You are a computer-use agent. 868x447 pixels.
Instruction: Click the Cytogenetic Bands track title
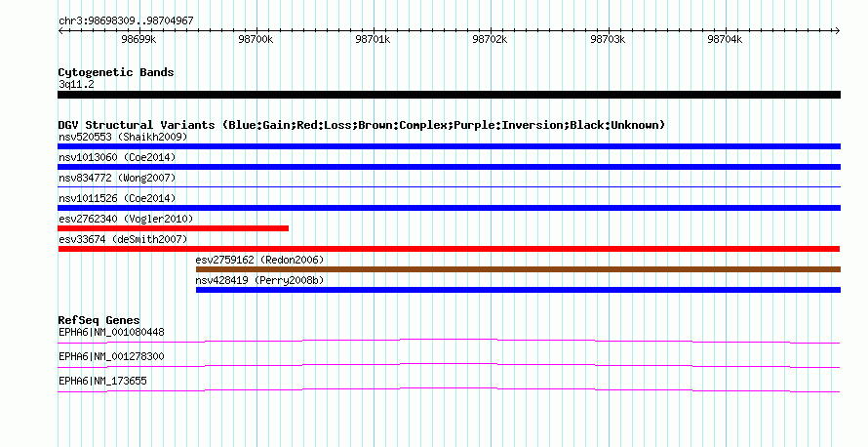click(116, 72)
